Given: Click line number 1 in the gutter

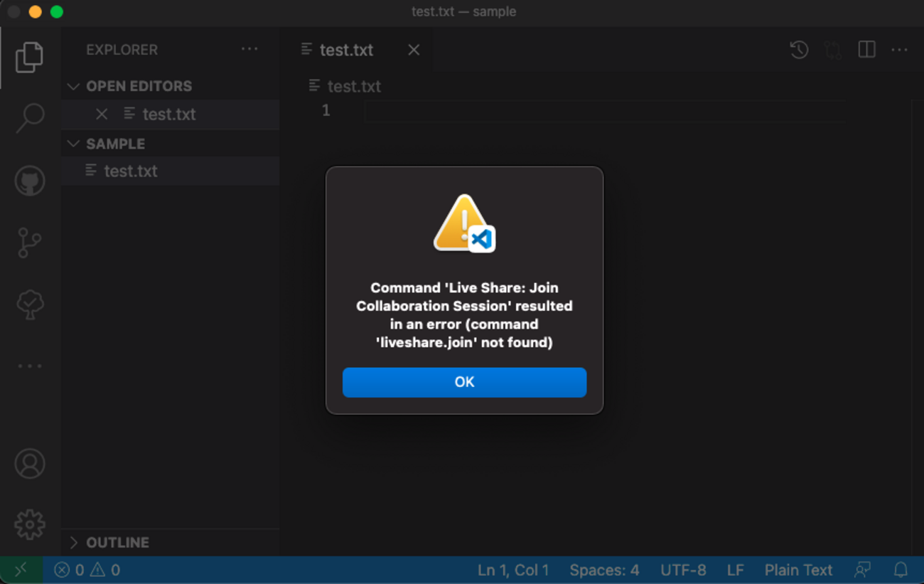Looking at the screenshot, I should click(x=326, y=111).
